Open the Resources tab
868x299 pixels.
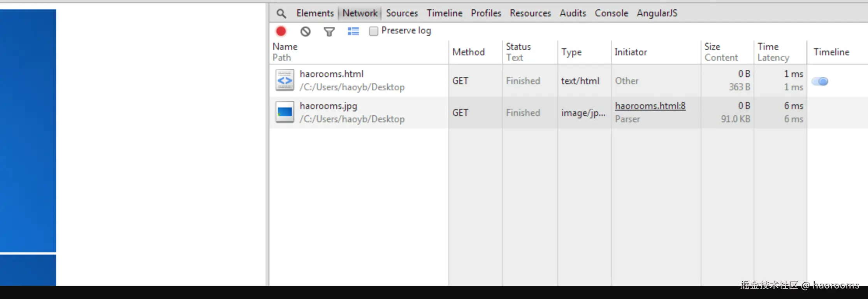point(530,13)
